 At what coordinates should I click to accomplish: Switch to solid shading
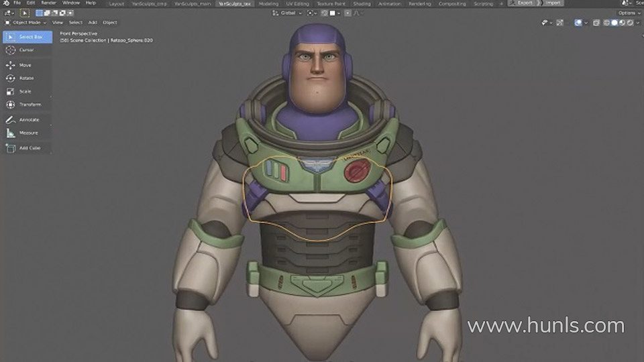coord(614,23)
